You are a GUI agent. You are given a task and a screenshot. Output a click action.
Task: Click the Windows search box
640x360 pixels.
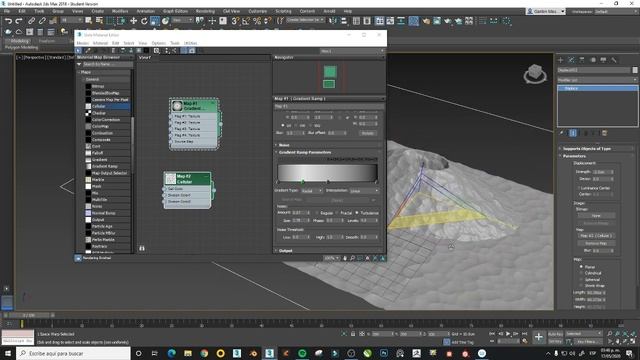pos(73,353)
